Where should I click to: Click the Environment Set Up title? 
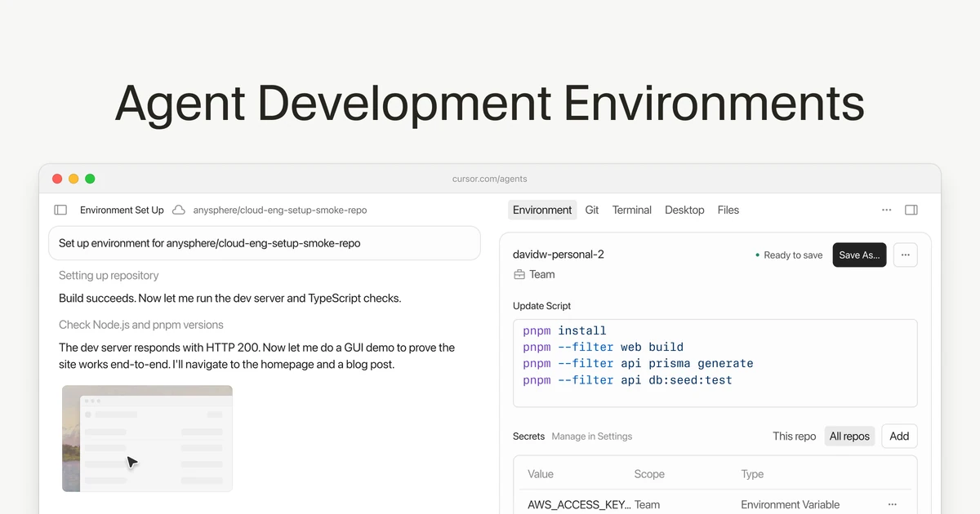pyautogui.click(x=122, y=210)
